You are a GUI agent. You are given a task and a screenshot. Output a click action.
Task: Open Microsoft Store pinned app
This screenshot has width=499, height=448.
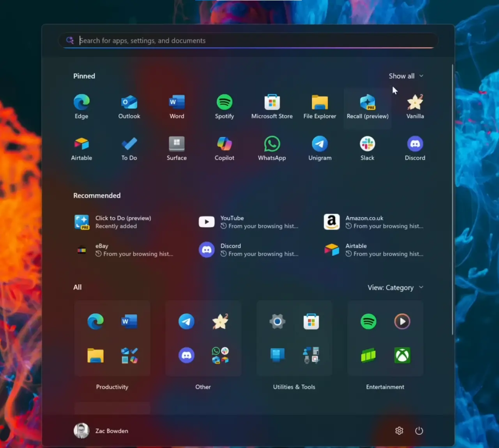pos(272,106)
